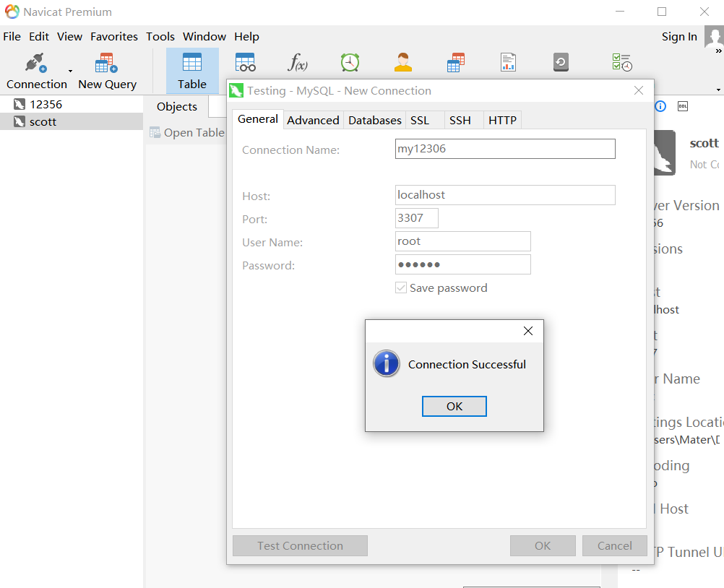Open the View menu
Viewport: 724px width, 588px height.
coord(69,36)
